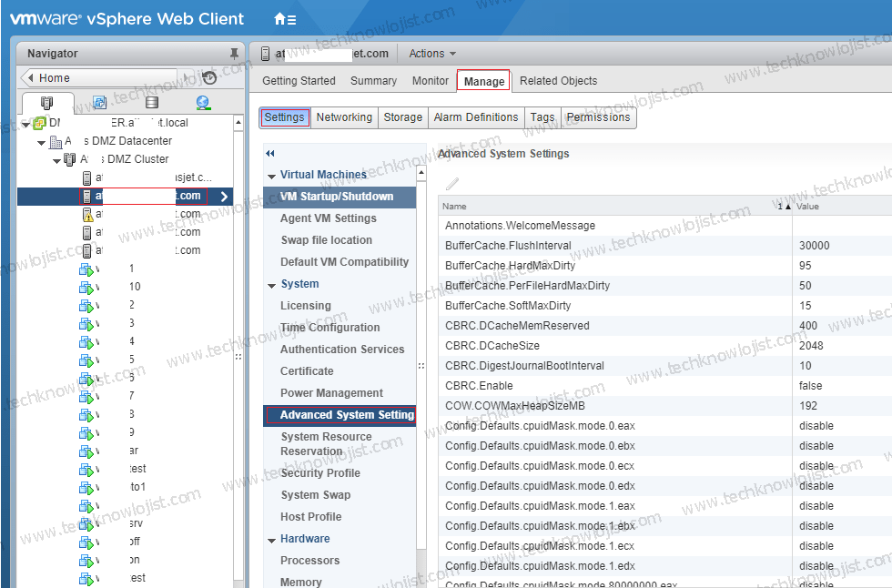Open the vSphere home menu icon
The height and width of the screenshot is (588, 892).
pos(284,19)
